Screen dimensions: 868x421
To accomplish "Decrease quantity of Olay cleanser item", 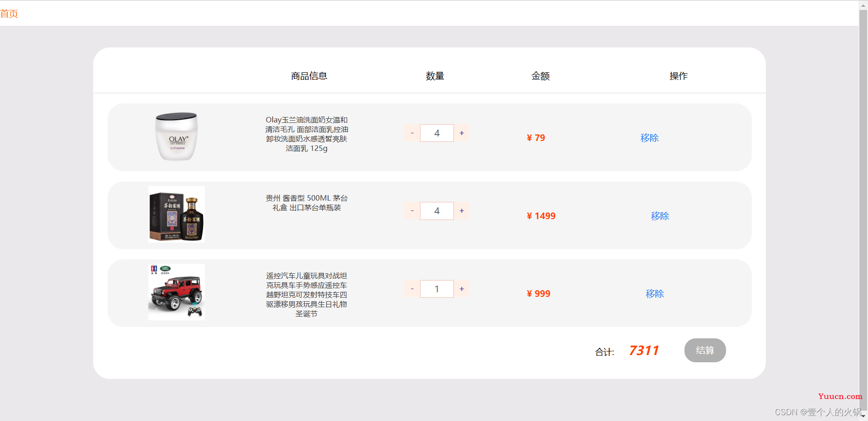I will (x=412, y=133).
